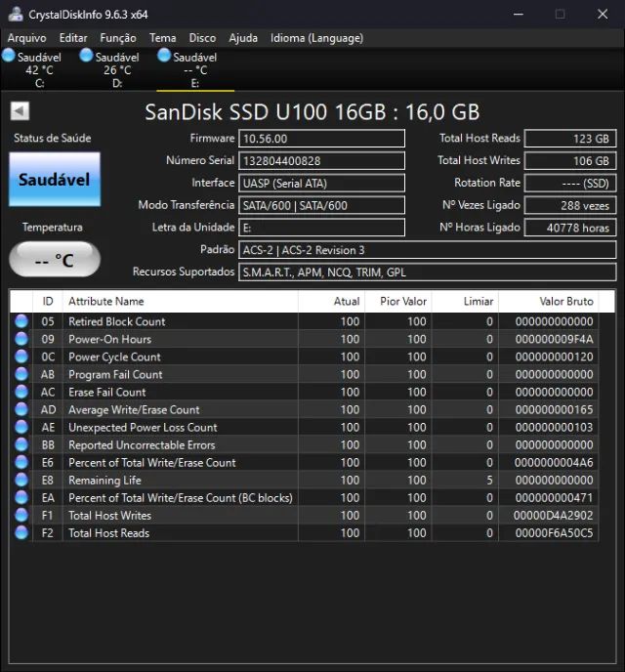Click the ID column header
Screen dimensions: 625x672
point(48,301)
